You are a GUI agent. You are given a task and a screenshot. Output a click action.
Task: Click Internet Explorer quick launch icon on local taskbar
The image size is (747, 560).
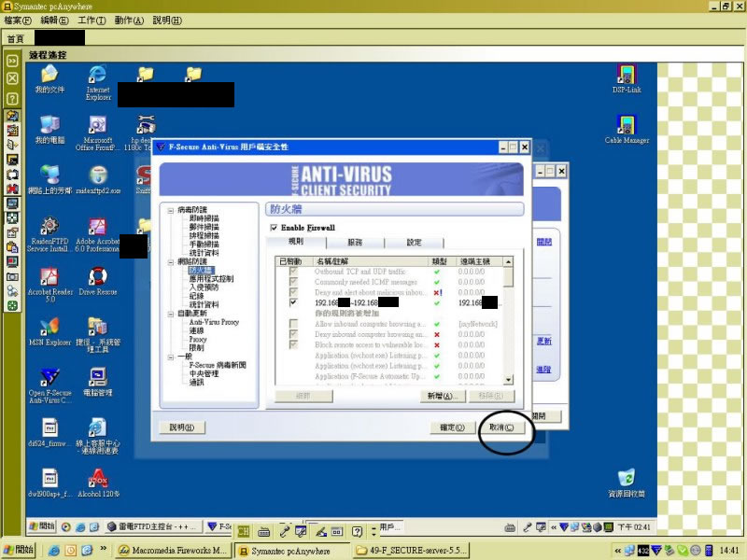click(x=54, y=551)
